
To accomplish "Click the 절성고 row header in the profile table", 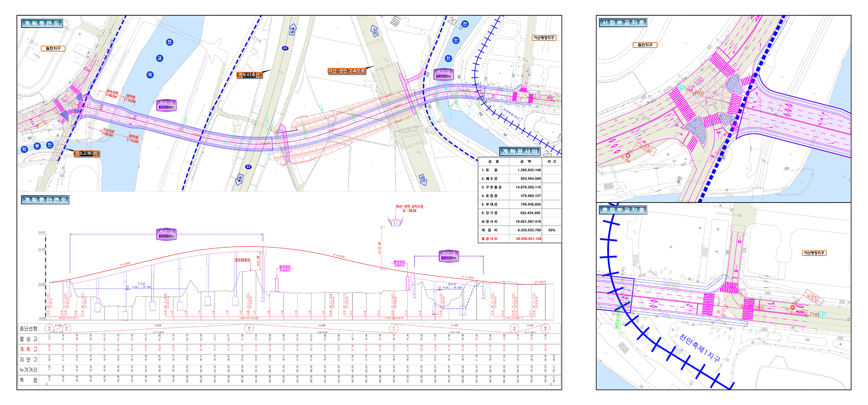I will click(28, 339).
